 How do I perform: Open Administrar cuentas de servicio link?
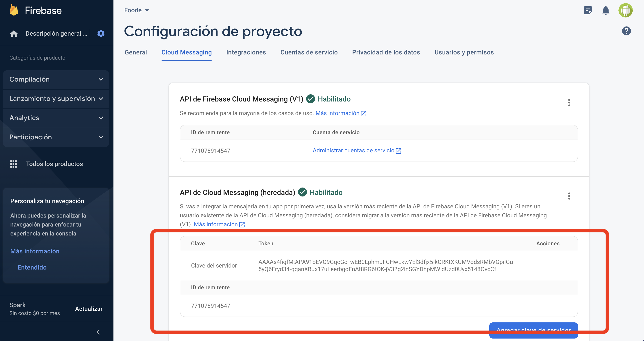(353, 150)
